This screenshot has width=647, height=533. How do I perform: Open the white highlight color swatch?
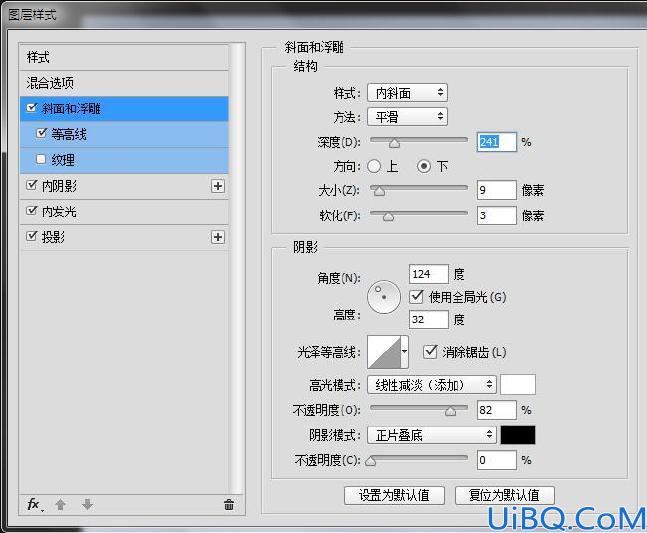[518, 384]
